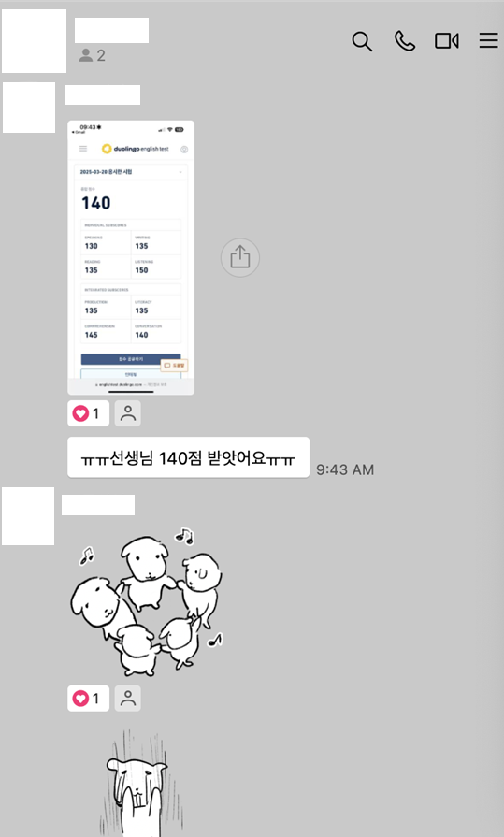Toggle heart reaction under dancing dogs emoticon
This screenshot has width=504, height=837.
coord(89,699)
